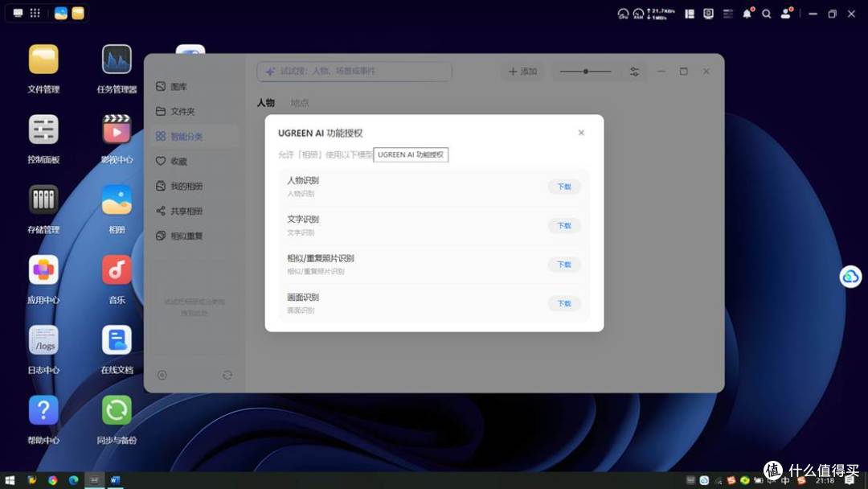This screenshot has height=489, width=868.
Task: Open the 文件管理 desktop icon
Action: 43,60
